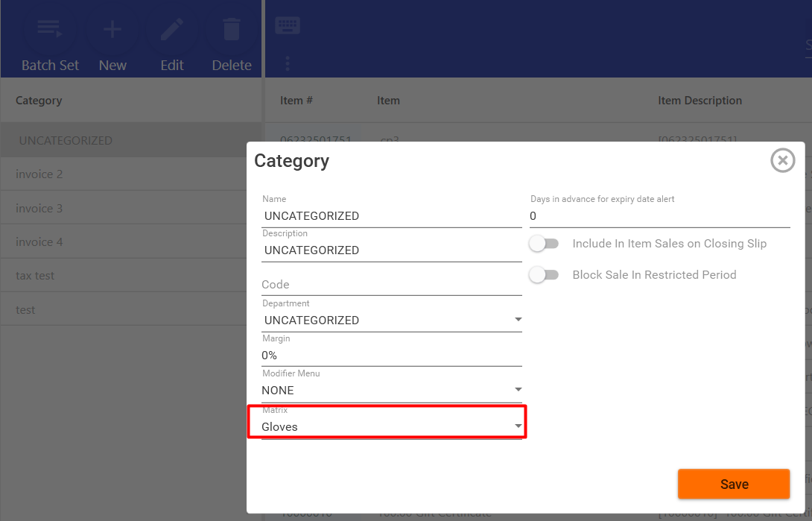This screenshot has height=521, width=812.
Task: Click the Category column header
Action: point(39,101)
